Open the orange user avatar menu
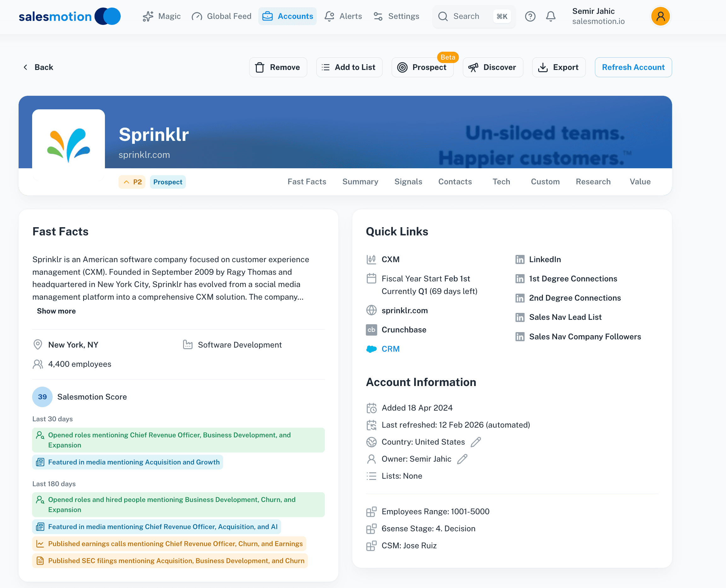The width and height of the screenshot is (726, 588). (660, 16)
